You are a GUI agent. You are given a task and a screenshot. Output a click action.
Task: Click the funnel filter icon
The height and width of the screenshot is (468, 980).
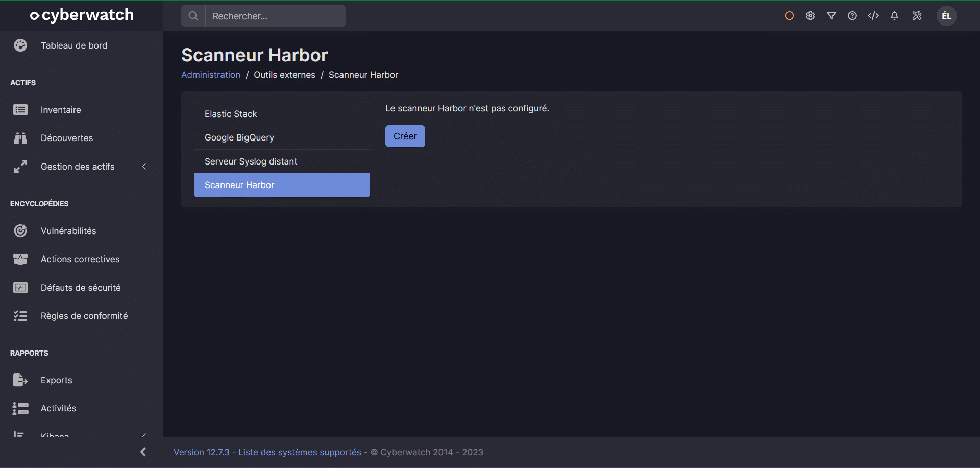click(831, 16)
